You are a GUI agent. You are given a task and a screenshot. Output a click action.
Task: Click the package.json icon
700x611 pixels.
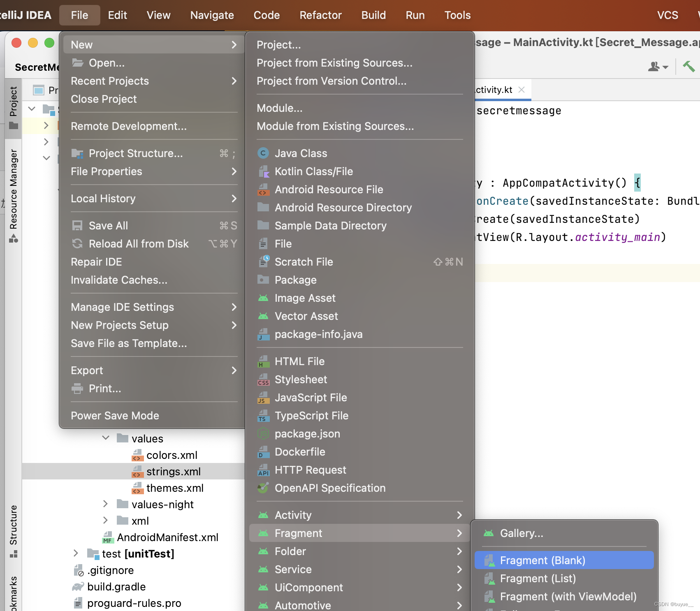[263, 434]
